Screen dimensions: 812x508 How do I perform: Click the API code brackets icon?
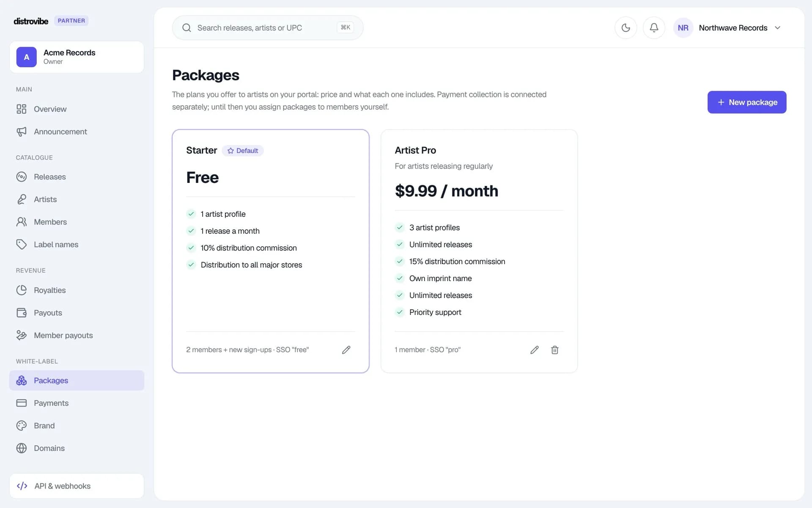coord(22,486)
